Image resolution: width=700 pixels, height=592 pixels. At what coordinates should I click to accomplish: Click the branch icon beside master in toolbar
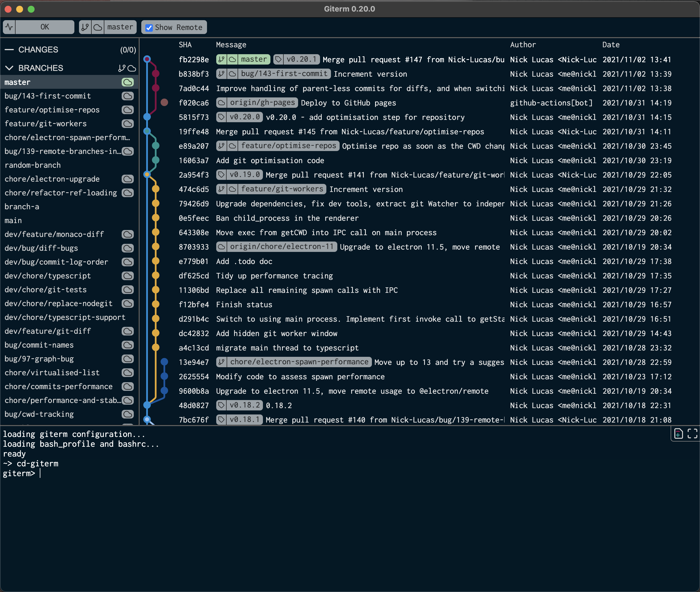pyautogui.click(x=85, y=27)
